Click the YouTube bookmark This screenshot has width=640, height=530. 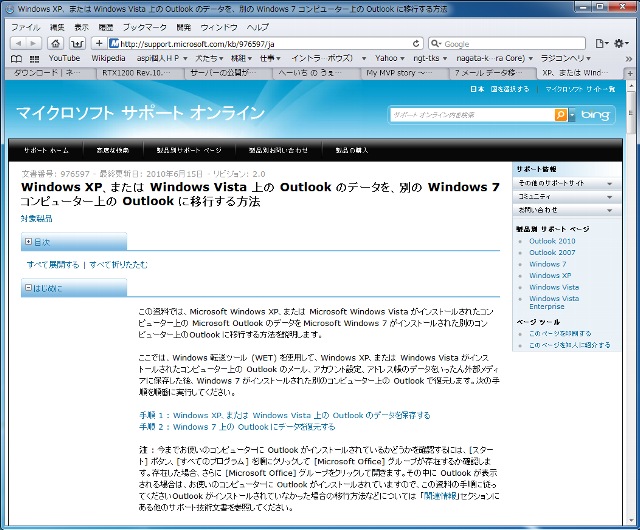(x=64, y=58)
